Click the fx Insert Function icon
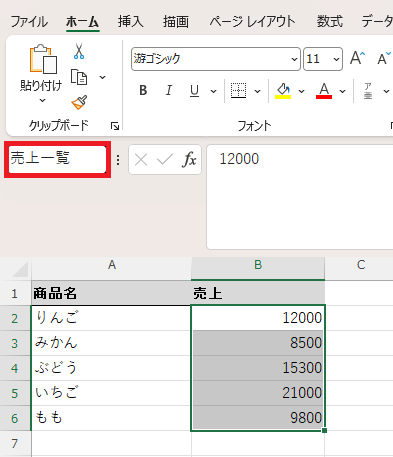The width and height of the screenshot is (393, 457). click(x=189, y=159)
